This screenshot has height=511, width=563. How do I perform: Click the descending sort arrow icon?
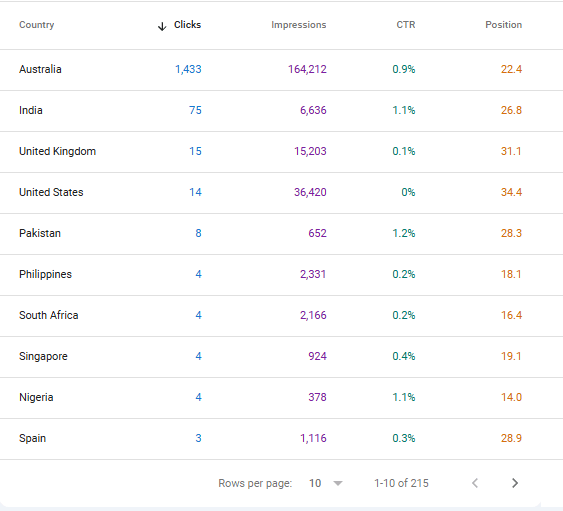162,26
